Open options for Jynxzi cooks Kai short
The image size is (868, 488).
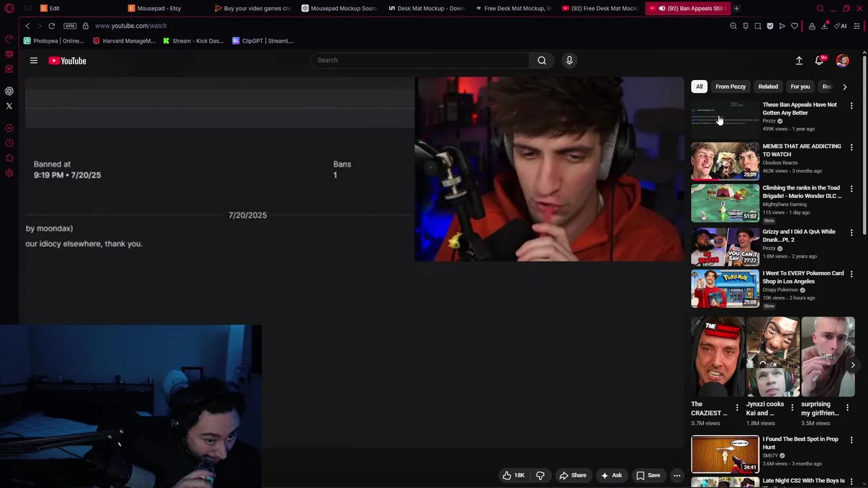(792, 408)
